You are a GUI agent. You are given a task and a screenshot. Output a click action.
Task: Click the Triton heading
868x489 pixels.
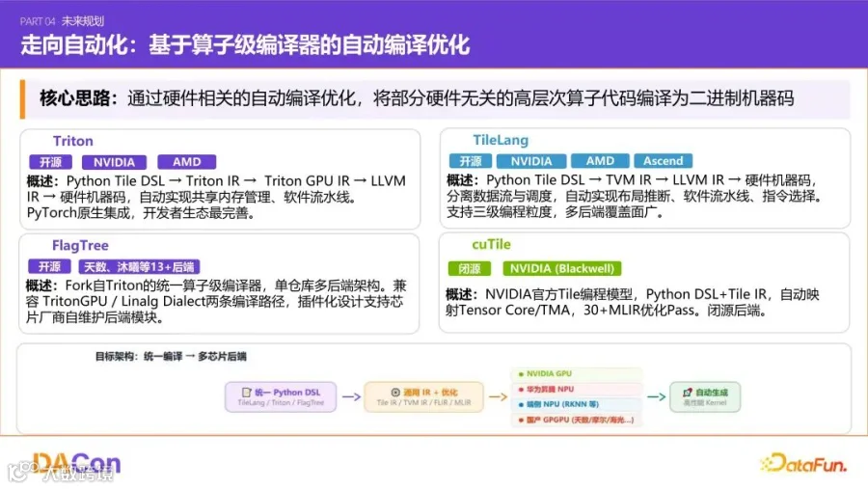point(73,141)
